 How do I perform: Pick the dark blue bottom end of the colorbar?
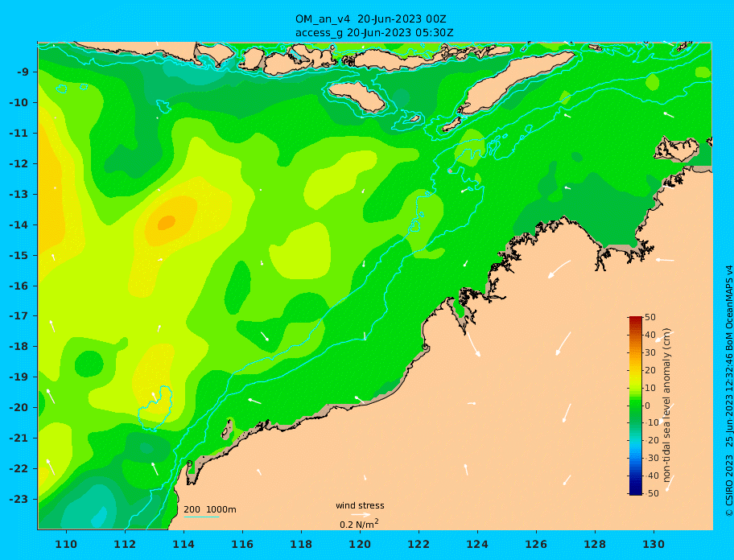click(x=636, y=492)
